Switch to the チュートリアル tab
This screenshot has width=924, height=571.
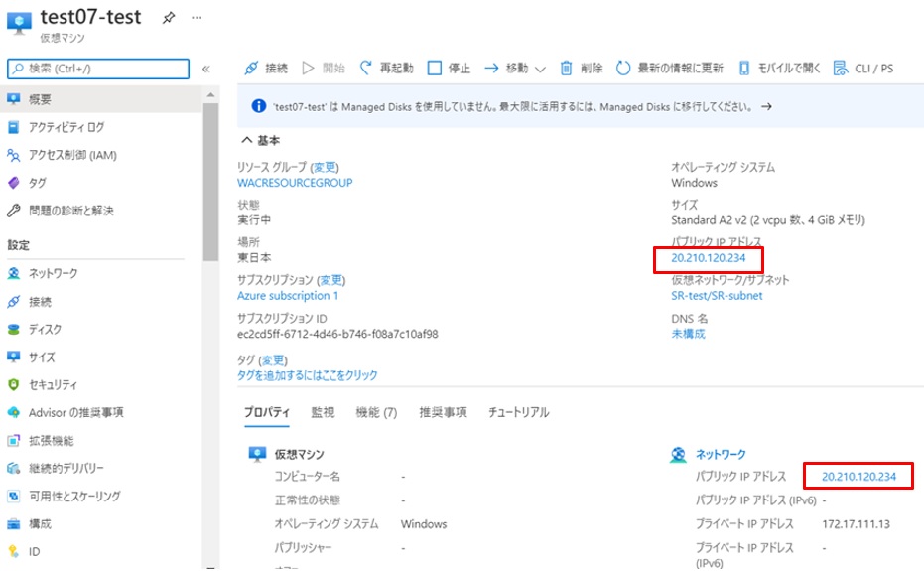click(x=518, y=412)
